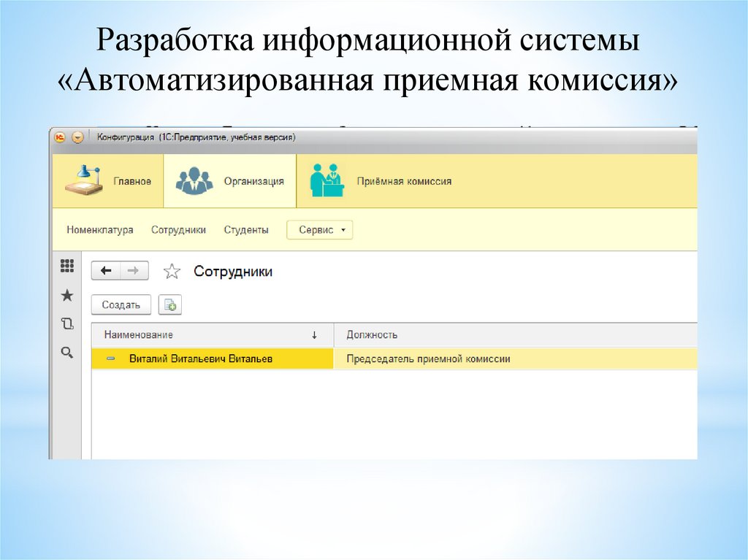Open Favorites star in left sidebar
The width and height of the screenshot is (748, 560).
67,295
